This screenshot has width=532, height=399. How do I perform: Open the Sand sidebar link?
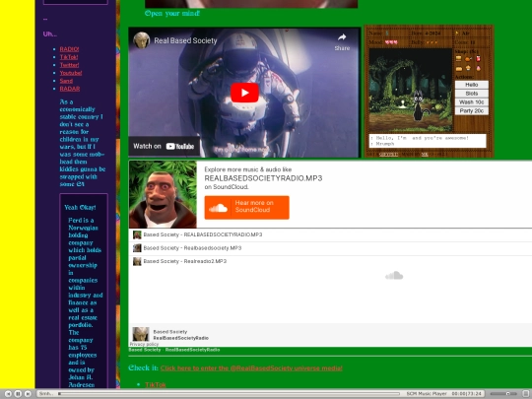tap(66, 81)
